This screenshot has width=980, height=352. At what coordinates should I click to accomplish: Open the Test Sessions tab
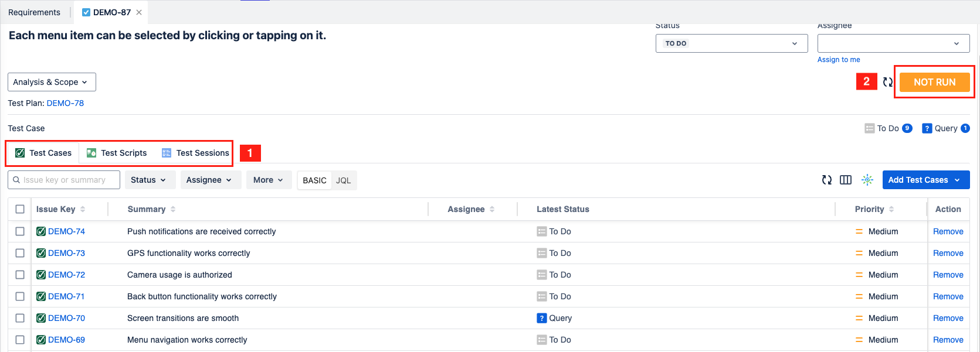point(195,153)
